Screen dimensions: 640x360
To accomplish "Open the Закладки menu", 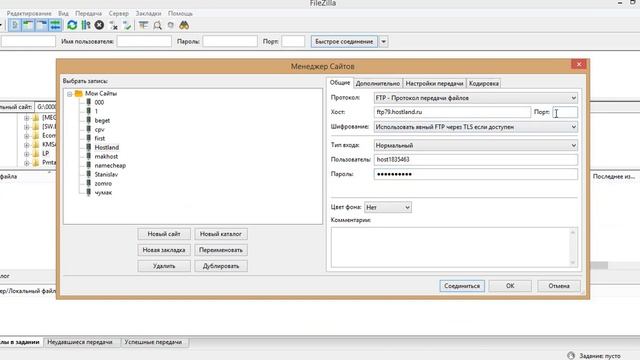I will pyautogui.click(x=148, y=13).
